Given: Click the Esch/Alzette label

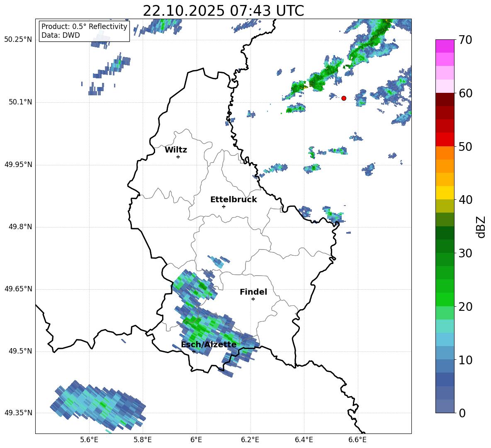Looking at the screenshot, I should coord(209,344).
